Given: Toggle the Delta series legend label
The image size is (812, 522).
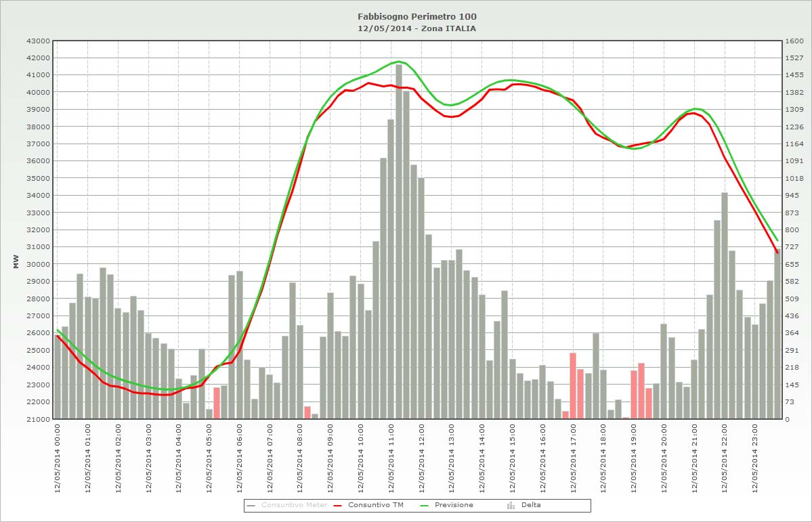Looking at the screenshot, I should click(x=531, y=505).
